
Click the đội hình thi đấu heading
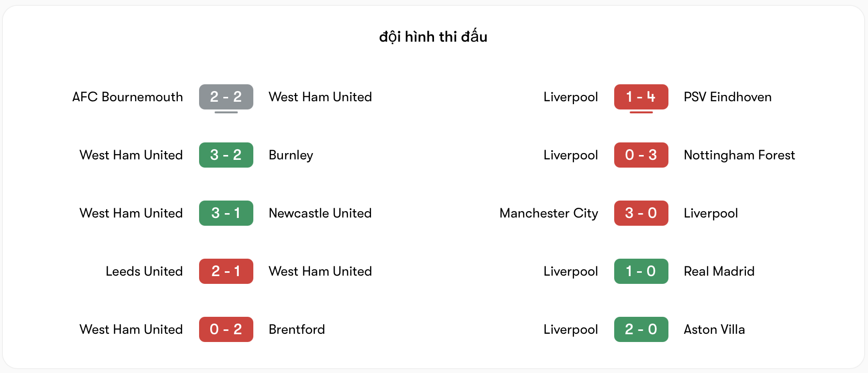tap(434, 36)
